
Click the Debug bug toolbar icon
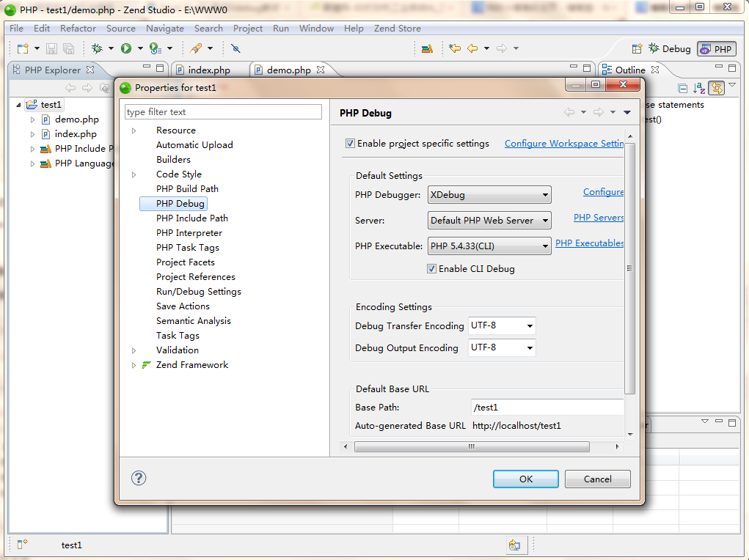pos(97,48)
